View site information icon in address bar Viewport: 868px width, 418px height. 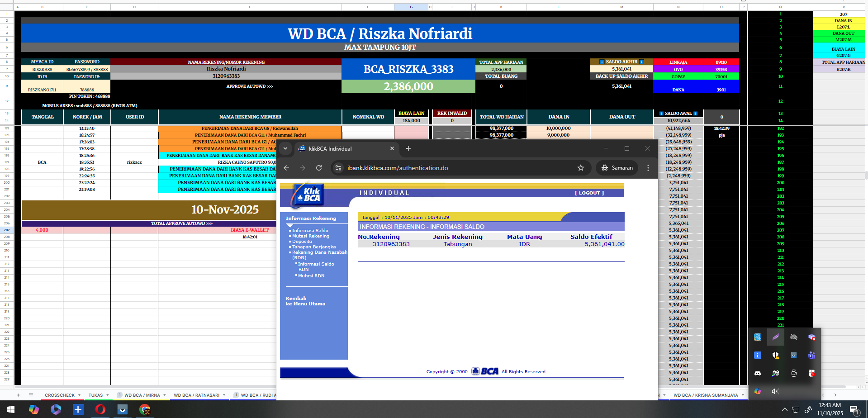338,168
